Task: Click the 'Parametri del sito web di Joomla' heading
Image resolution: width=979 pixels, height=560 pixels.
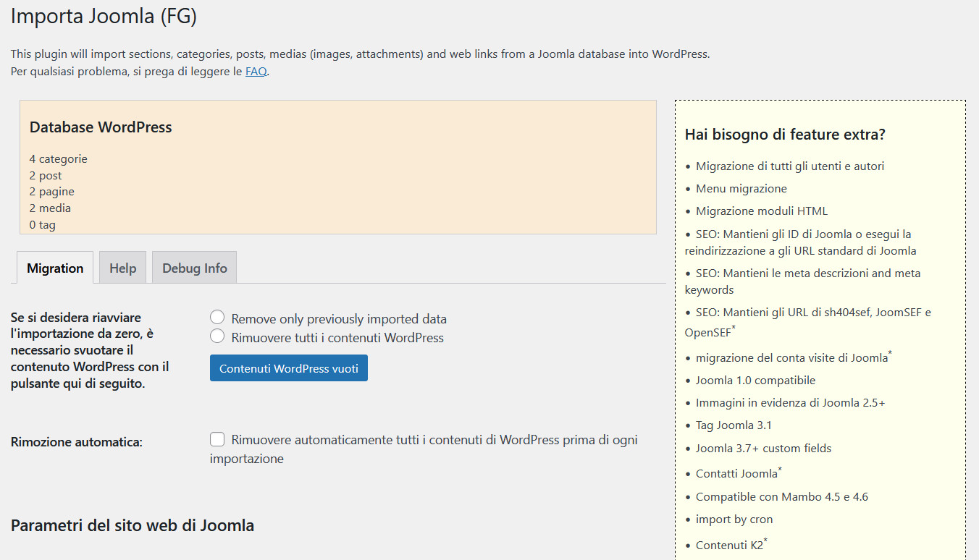Action: point(133,525)
